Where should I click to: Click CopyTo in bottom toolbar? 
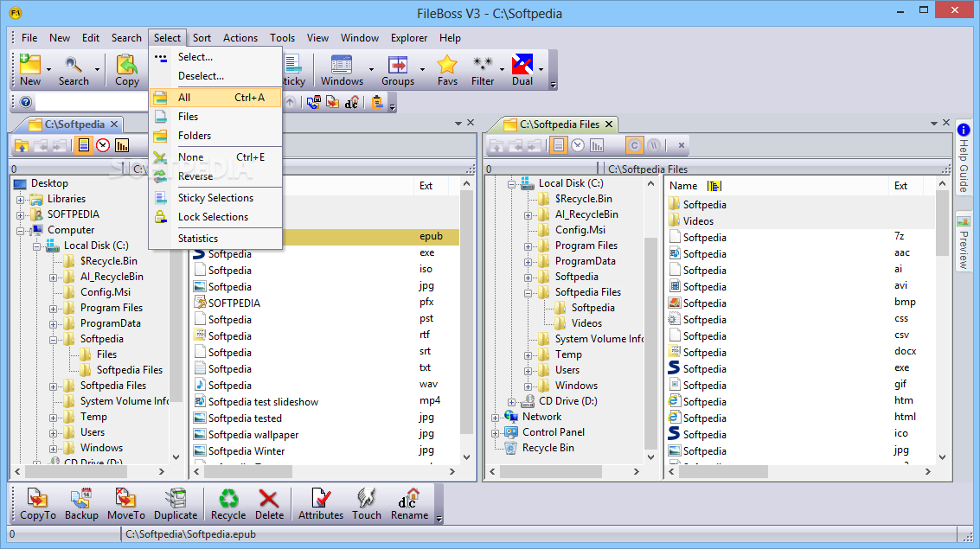pyautogui.click(x=37, y=504)
